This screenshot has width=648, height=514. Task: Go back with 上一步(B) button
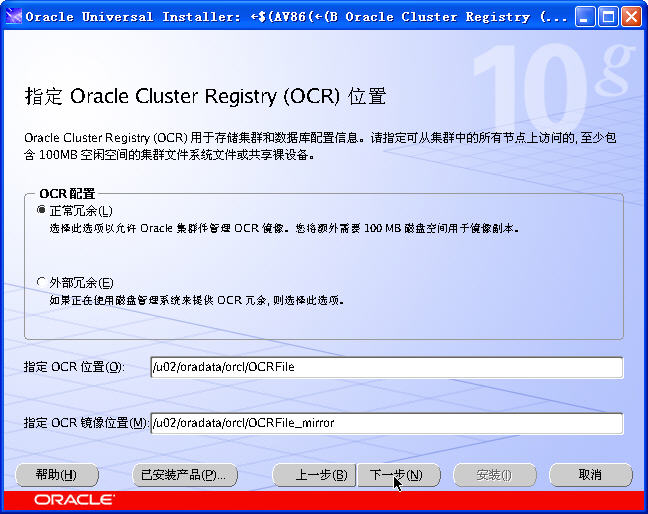(314, 475)
